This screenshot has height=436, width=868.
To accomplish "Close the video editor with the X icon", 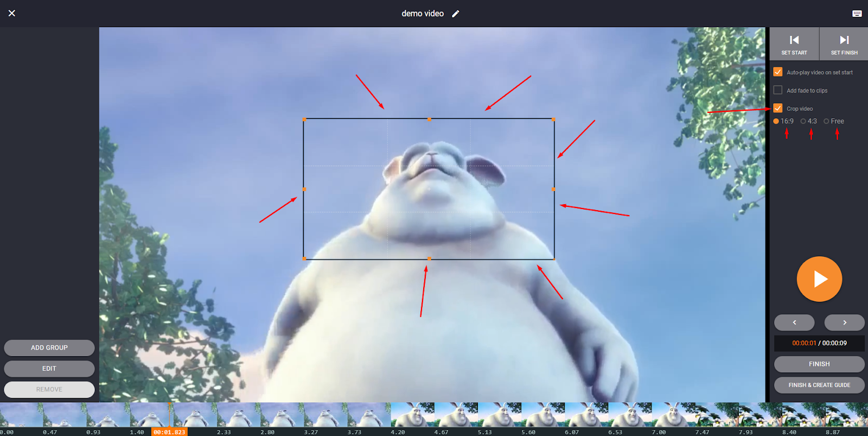I will (x=12, y=13).
